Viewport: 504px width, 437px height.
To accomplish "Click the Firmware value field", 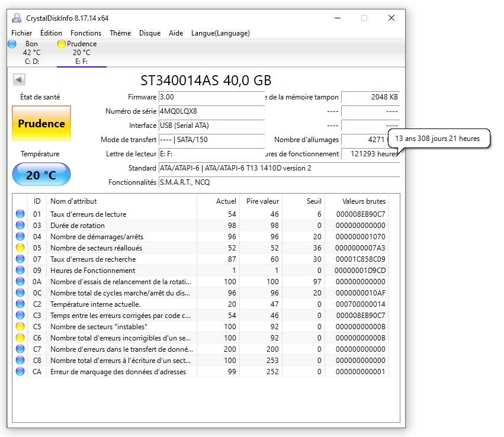I will (211, 97).
